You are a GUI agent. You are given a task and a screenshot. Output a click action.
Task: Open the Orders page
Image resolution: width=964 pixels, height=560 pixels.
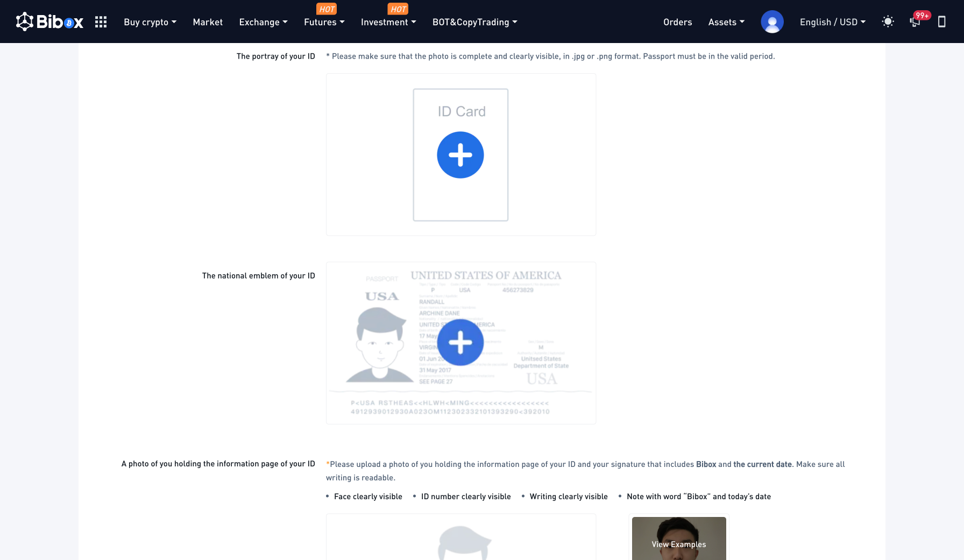click(x=677, y=22)
